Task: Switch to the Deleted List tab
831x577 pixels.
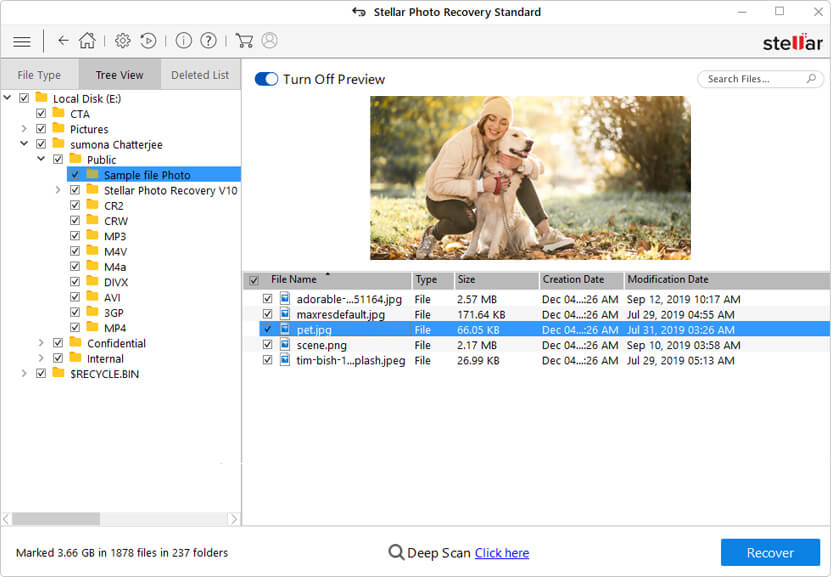Action: 200,75
